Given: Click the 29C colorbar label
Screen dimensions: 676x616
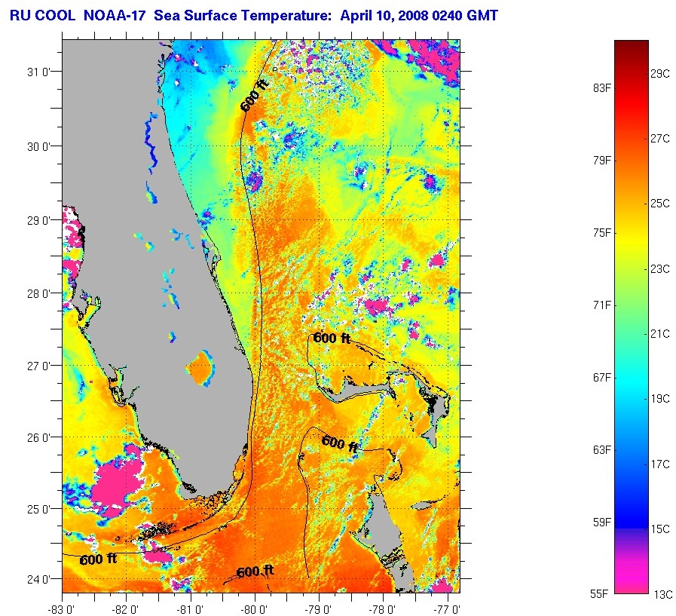Looking at the screenshot, I should [x=660, y=74].
